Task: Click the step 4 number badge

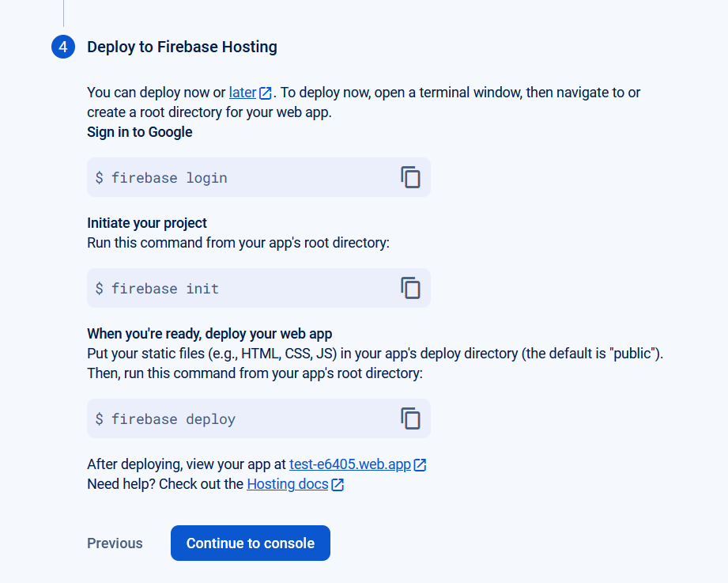Action: (x=63, y=47)
